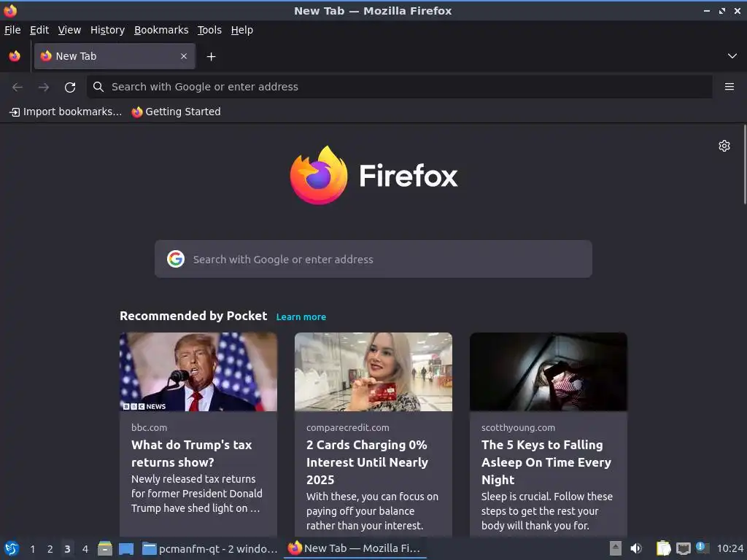Open the falling asleep article thumbnail
This screenshot has height=560, width=747.
coord(549,372)
